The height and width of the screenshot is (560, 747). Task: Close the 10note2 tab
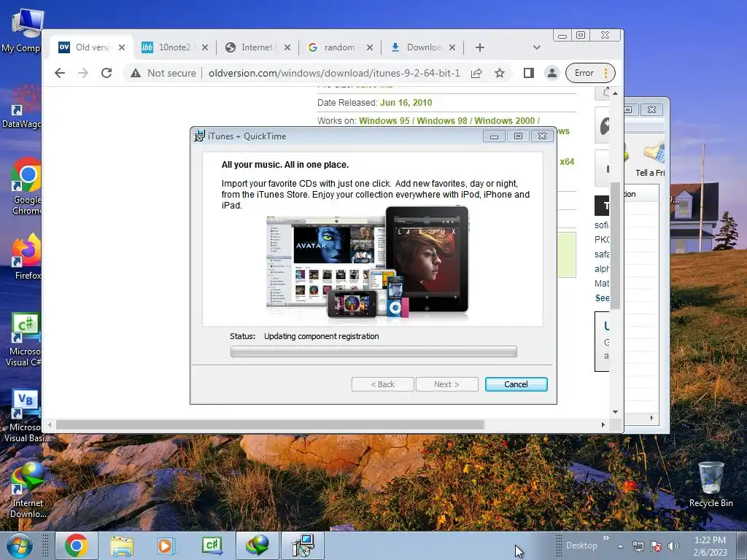click(x=205, y=47)
